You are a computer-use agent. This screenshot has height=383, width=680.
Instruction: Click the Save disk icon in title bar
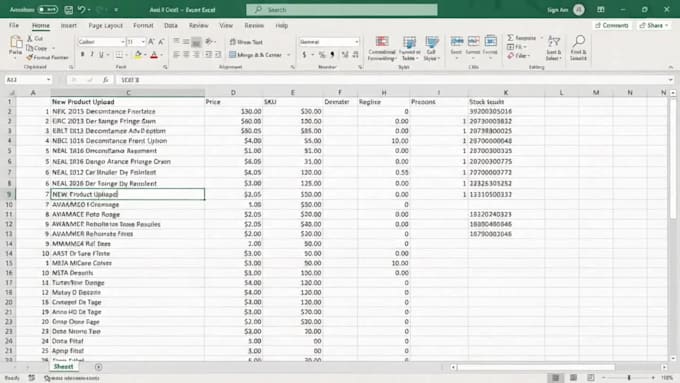tap(69, 10)
